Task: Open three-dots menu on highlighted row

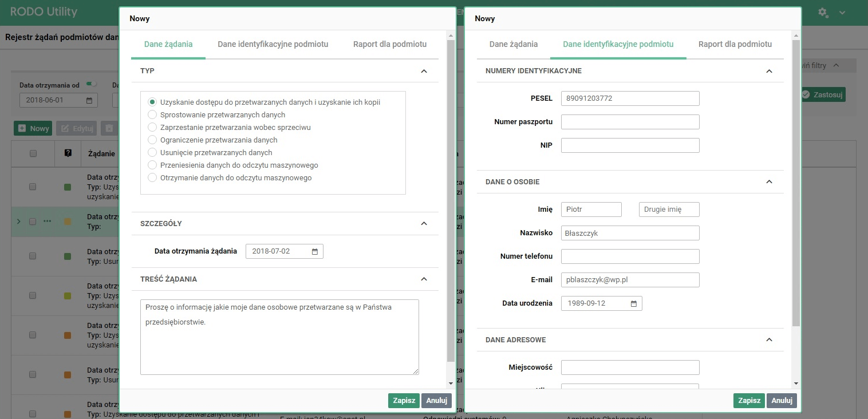Action: click(48, 221)
